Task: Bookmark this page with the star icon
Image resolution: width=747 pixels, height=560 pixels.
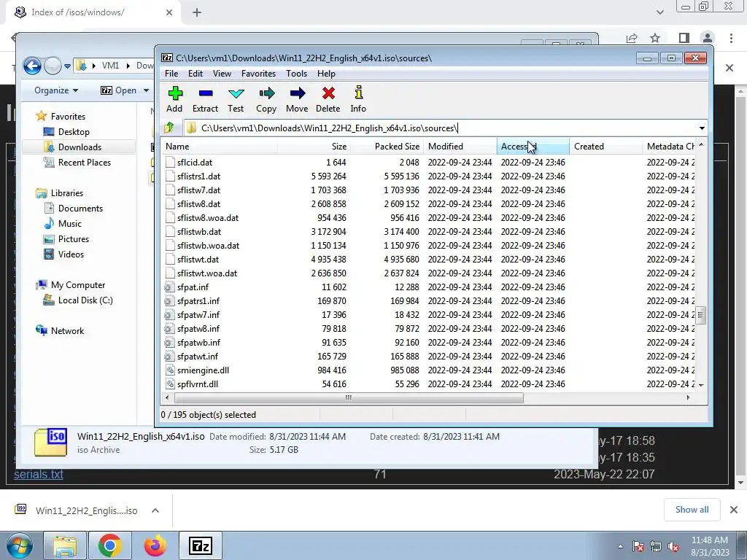Action: point(655,38)
